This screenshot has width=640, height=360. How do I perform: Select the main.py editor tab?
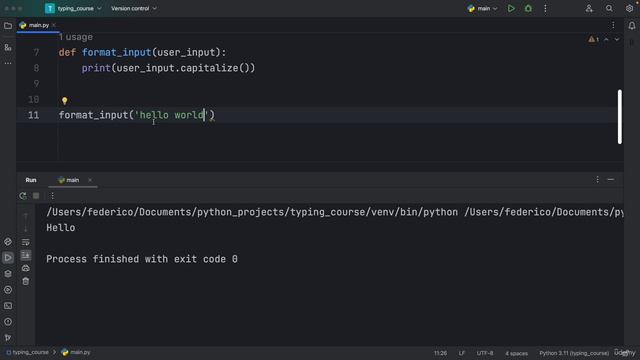coord(38,25)
